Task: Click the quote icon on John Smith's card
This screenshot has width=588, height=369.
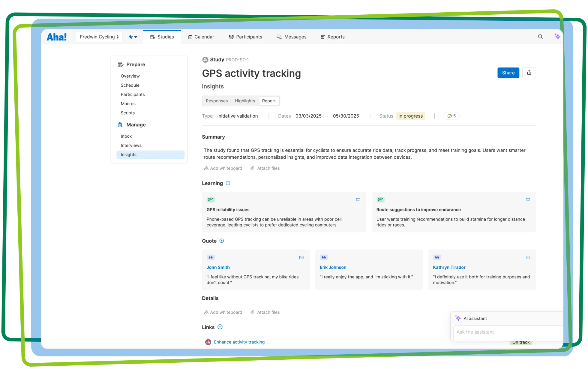Action: [x=210, y=257]
